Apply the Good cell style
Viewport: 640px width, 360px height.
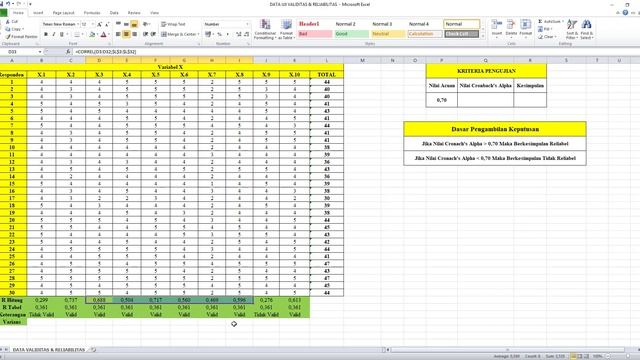351,34
